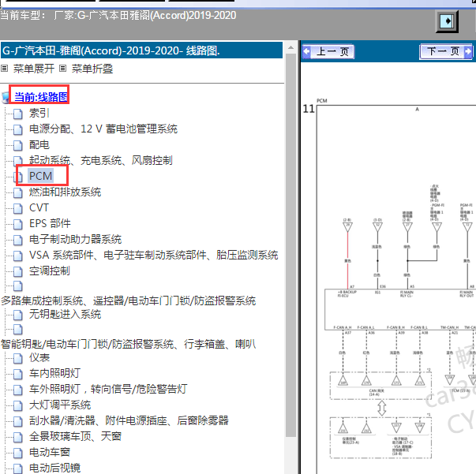This screenshot has height=474, width=476.
Task: Open 燃油和排放系统 entry
Action: coord(65,192)
